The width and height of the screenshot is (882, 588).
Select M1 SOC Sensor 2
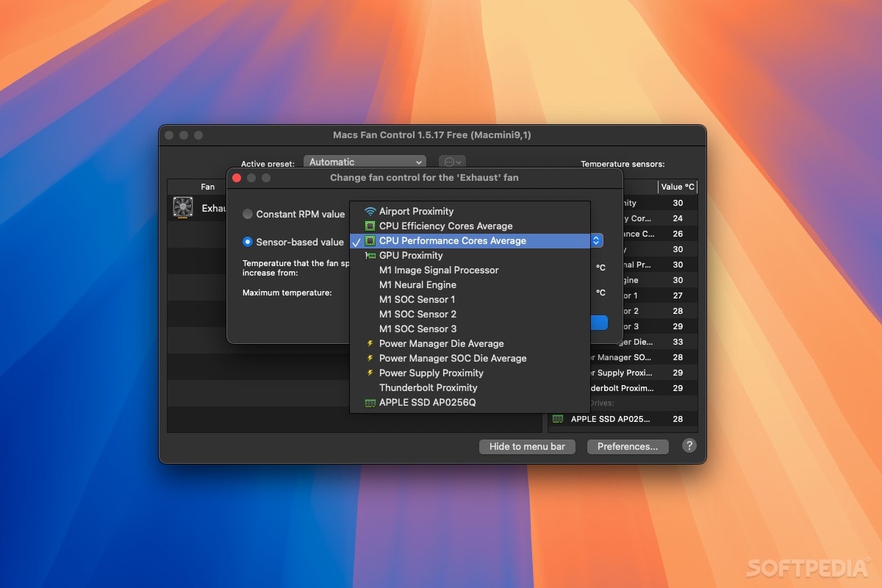coord(470,314)
